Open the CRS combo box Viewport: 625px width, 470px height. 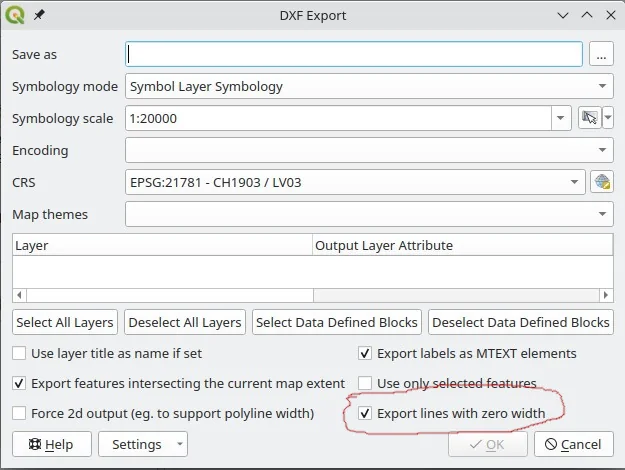click(x=355, y=182)
